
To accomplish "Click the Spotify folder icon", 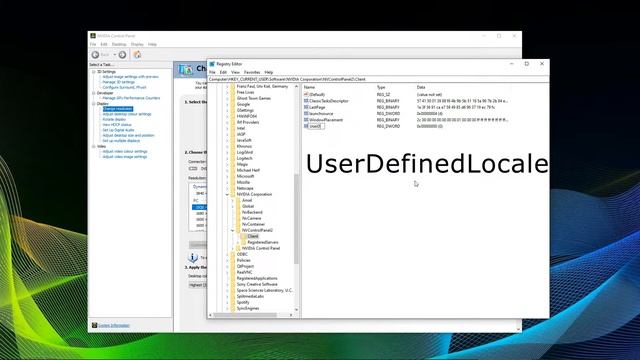I will tap(233, 302).
